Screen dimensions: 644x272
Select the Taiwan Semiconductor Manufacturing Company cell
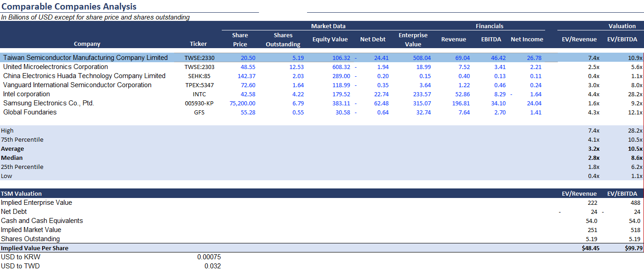click(x=85, y=58)
